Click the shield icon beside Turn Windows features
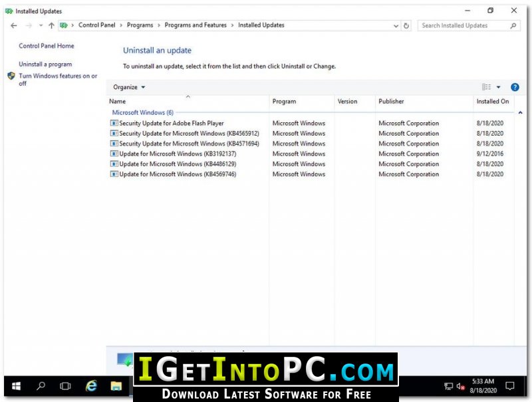532x402 pixels. pos(11,76)
